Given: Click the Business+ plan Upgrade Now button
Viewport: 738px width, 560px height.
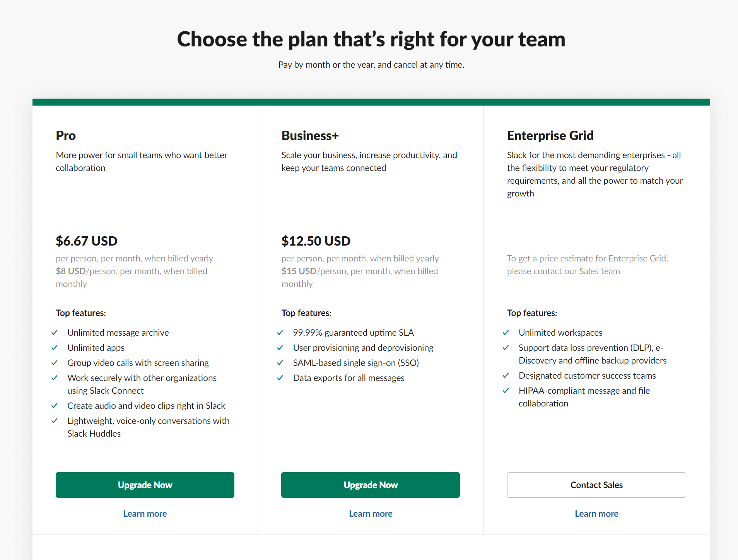Looking at the screenshot, I should click(371, 485).
